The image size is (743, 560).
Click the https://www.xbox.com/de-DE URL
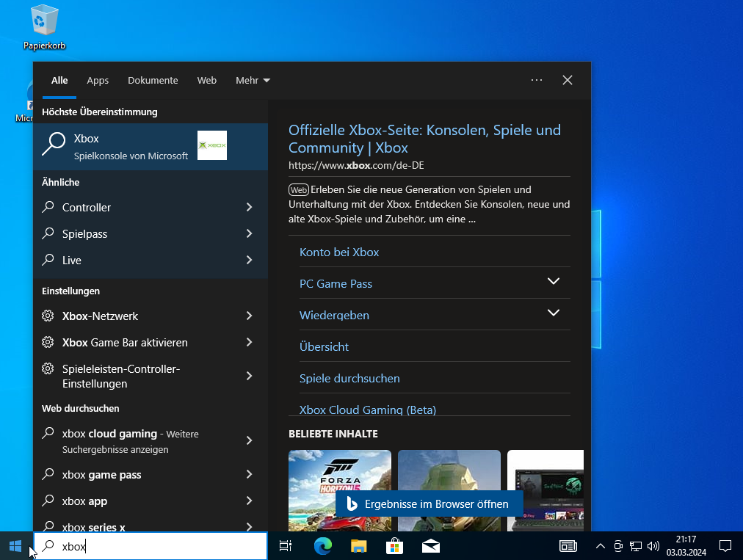pos(356,165)
